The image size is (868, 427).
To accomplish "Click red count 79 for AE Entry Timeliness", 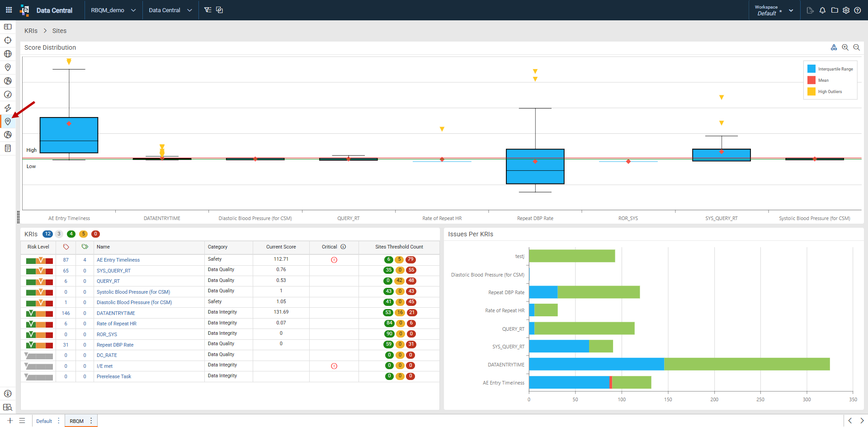I will pos(410,260).
